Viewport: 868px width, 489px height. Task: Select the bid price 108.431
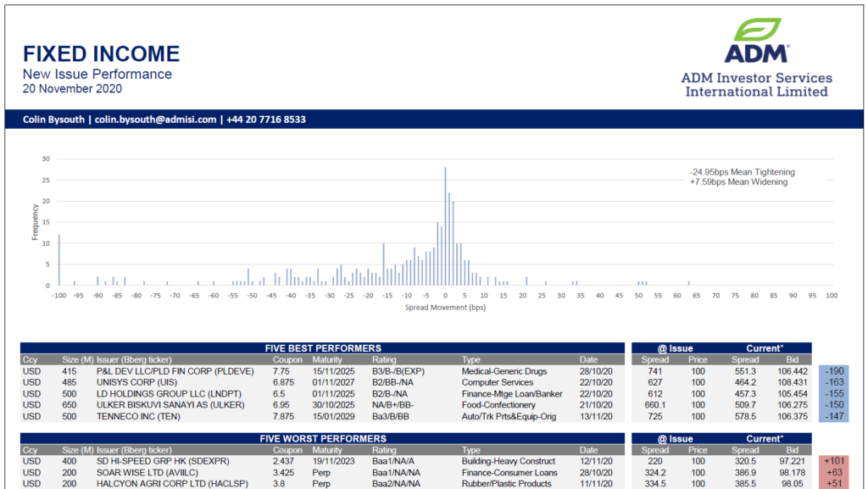pos(793,383)
